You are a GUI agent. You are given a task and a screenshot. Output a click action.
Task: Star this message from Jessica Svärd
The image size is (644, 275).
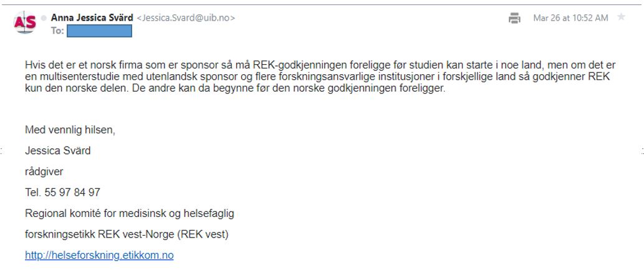click(622, 17)
